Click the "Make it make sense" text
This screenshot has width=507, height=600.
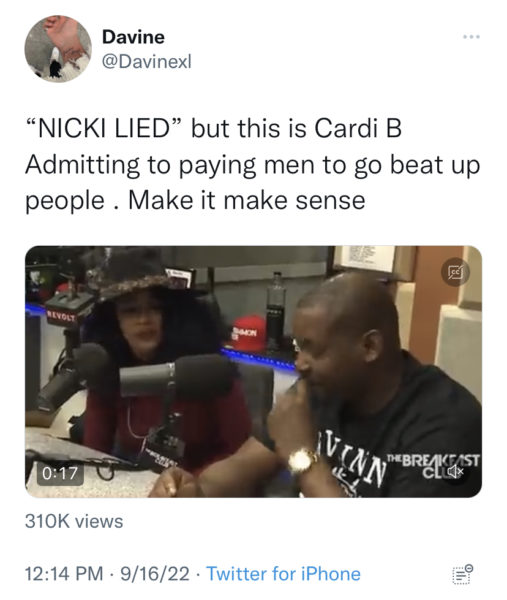[246, 200]
